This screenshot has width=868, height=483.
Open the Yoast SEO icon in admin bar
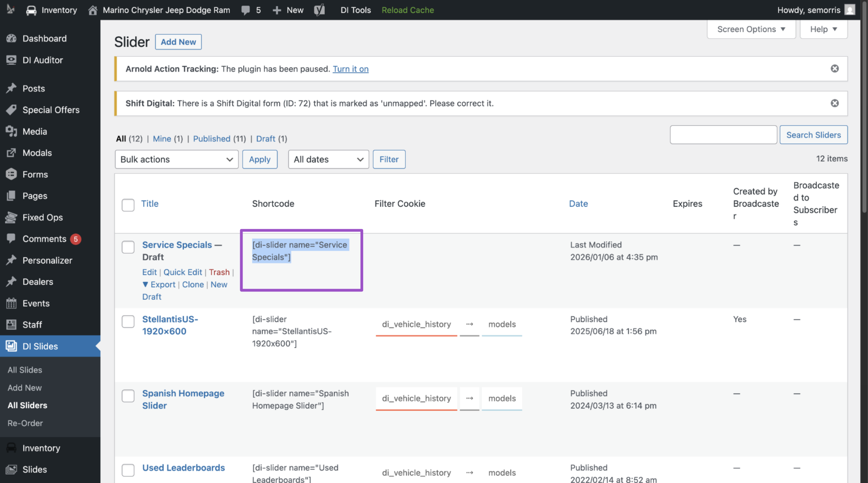tap(319, 10)
